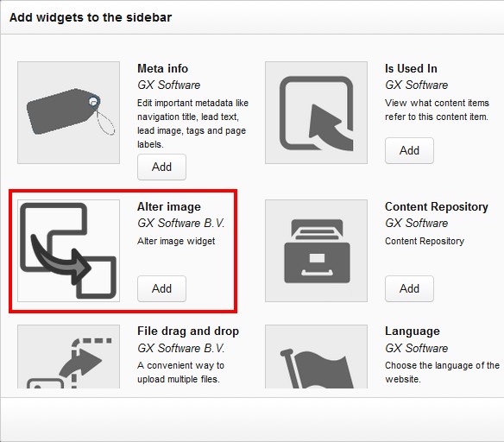The width and height of the screenshot is (504, 442).
Task: Click the File drag and drop icon
Action: pos(68,357)
